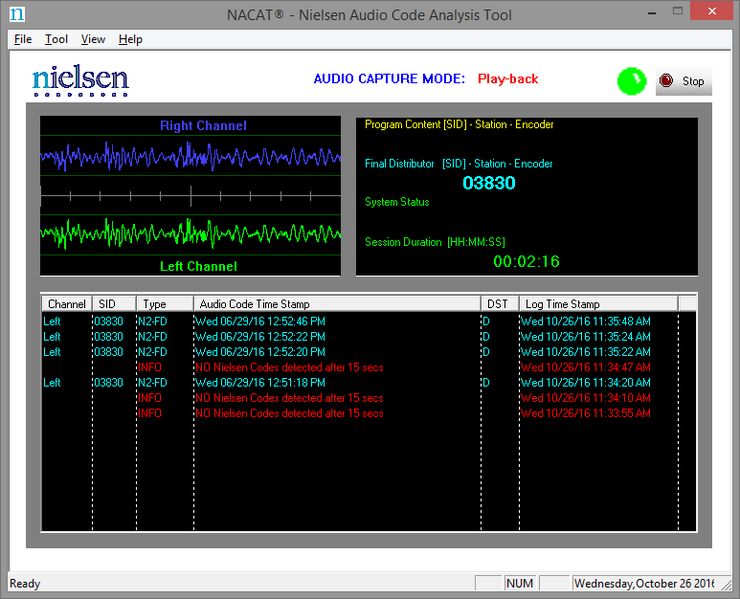Click log time stamp 11:35:48 AM
Viewport: 740px width, 599px height.
[585, 321]
